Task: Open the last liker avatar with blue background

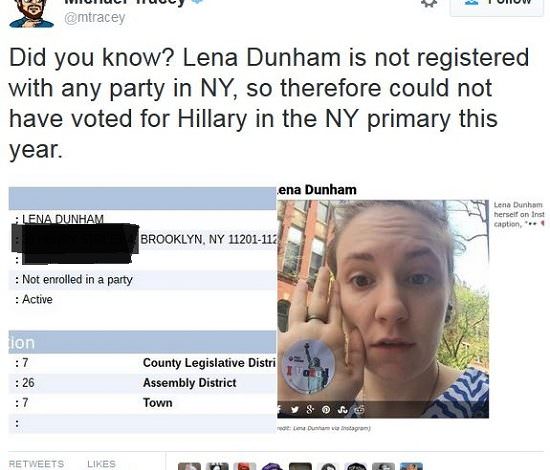Action: click(x=411, y=466)
